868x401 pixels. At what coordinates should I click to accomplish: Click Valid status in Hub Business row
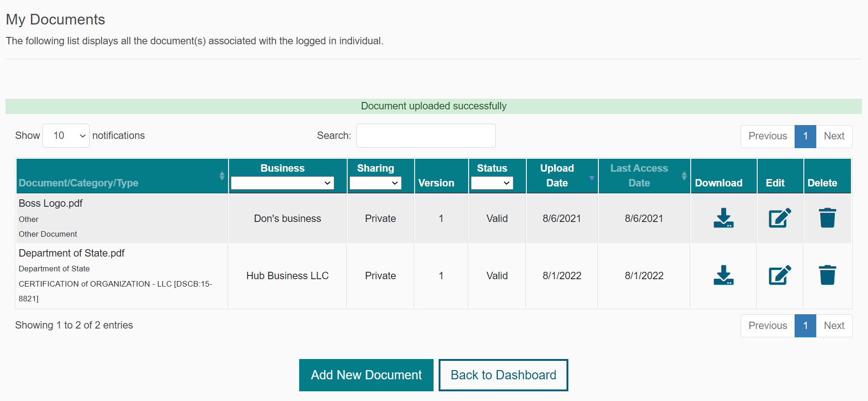point(497,276)
